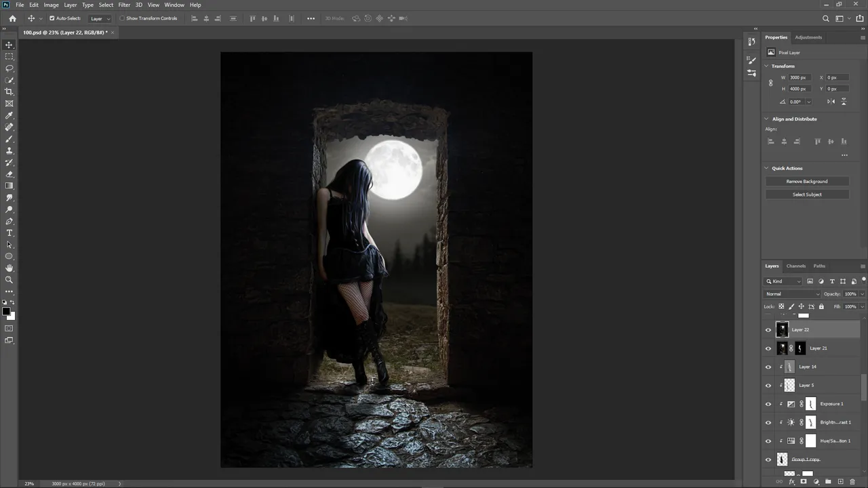Select the Eraser tool

tap(9, 174)
